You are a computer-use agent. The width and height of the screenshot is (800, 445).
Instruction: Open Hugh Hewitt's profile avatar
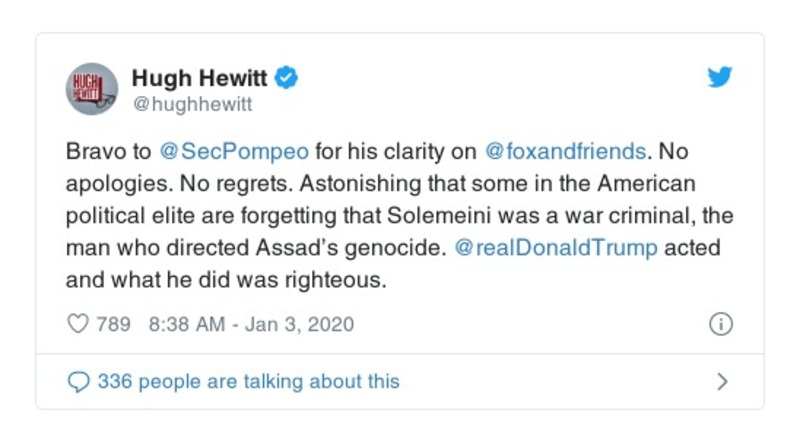click(x=92, y=88)
